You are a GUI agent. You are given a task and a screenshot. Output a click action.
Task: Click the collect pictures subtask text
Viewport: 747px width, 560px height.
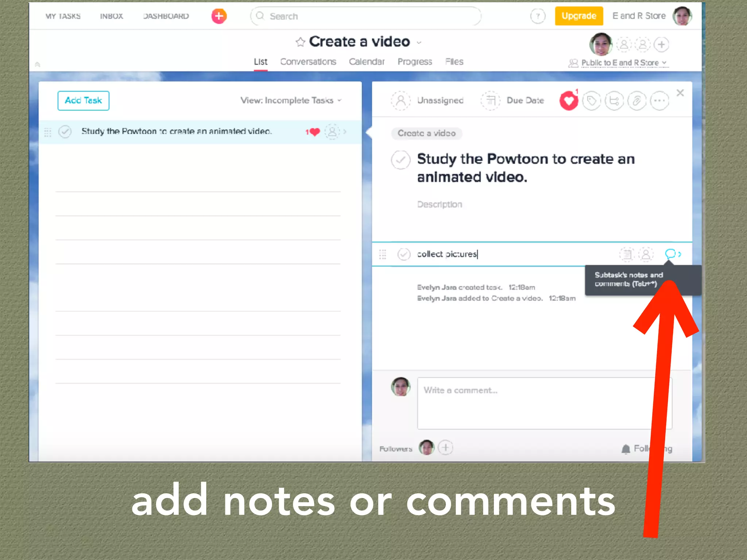(x=447, y=254)
